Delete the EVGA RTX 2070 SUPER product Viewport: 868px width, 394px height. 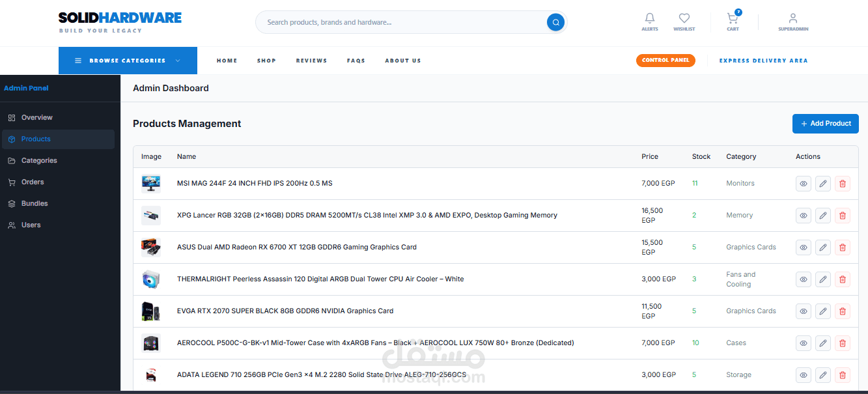(x=843, y=311)
